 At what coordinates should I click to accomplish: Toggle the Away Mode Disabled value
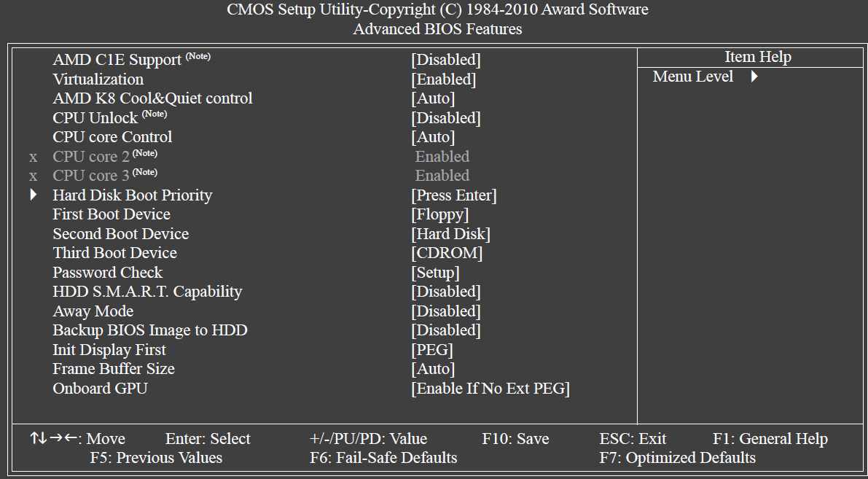[x=445, y=311]
